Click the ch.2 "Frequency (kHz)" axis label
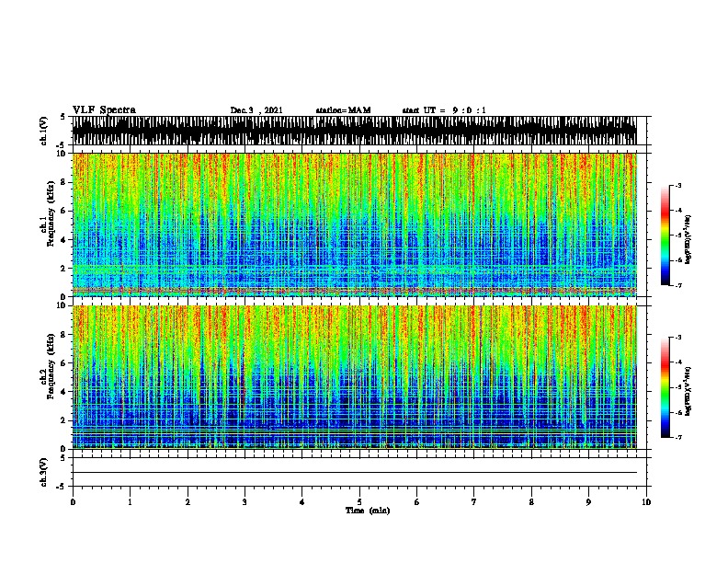Image resolution: width=728 pixels, height=563 pixels. (51, 366)
